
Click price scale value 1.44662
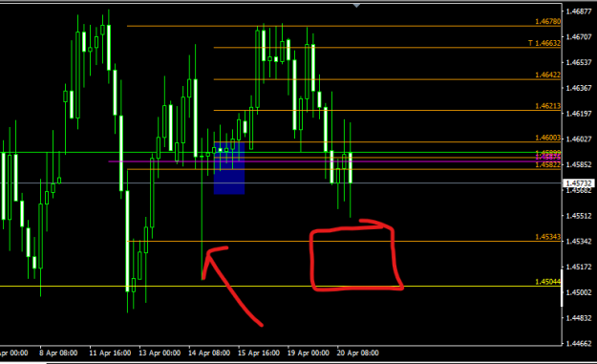click(x=579, y=343)
